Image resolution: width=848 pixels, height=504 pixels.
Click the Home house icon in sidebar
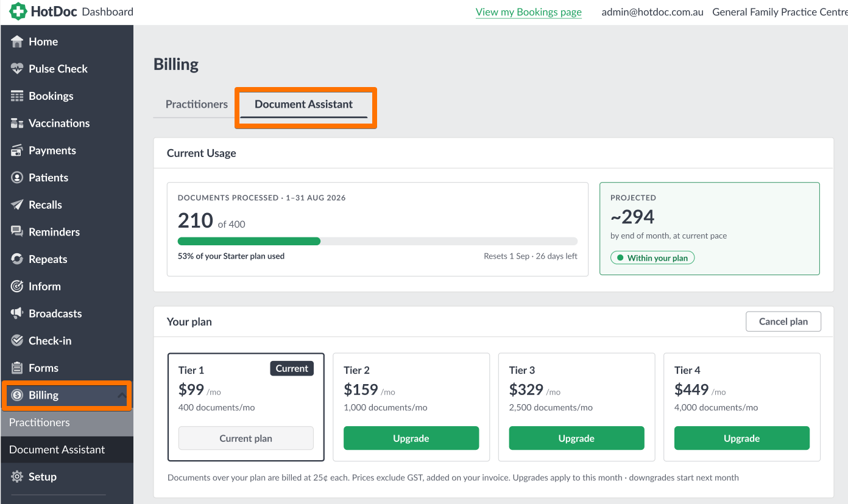click(x=17, y=41)
